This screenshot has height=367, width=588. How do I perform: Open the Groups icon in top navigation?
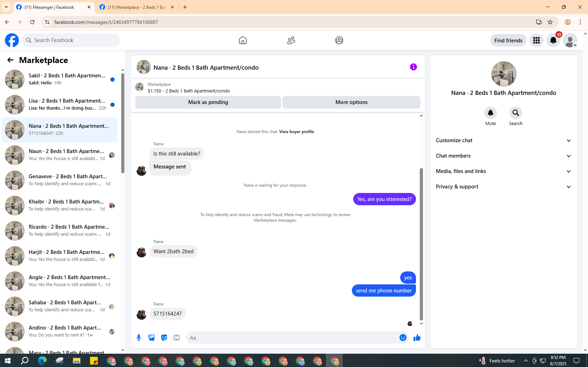tap(339, 40)
